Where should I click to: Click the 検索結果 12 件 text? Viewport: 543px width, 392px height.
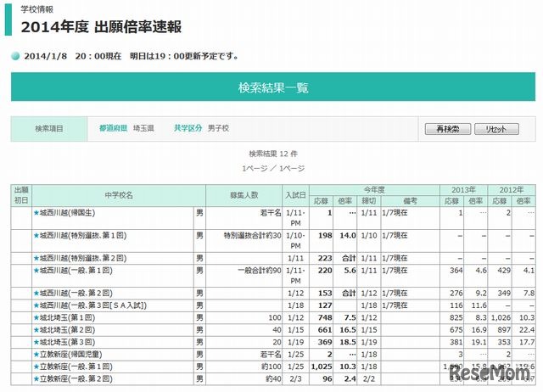tap(273, 154)
